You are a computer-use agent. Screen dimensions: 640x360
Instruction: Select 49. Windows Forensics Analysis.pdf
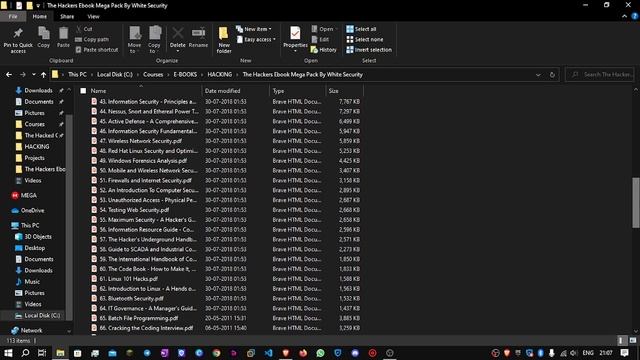[143, 161]
